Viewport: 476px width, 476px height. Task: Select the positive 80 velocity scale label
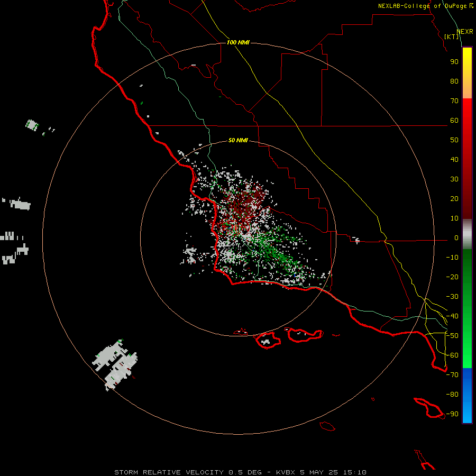pos(454,81)
